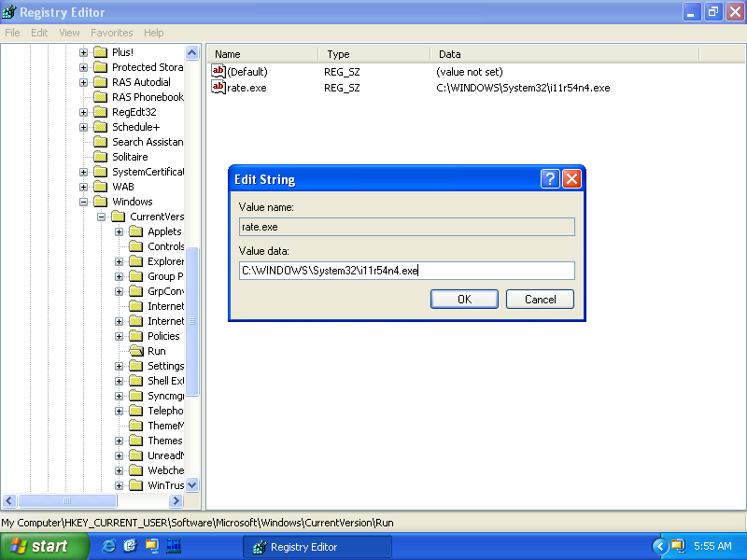Click the Plus! folder icon
Viewport: 747px width, 560px height.
(101, 52)
